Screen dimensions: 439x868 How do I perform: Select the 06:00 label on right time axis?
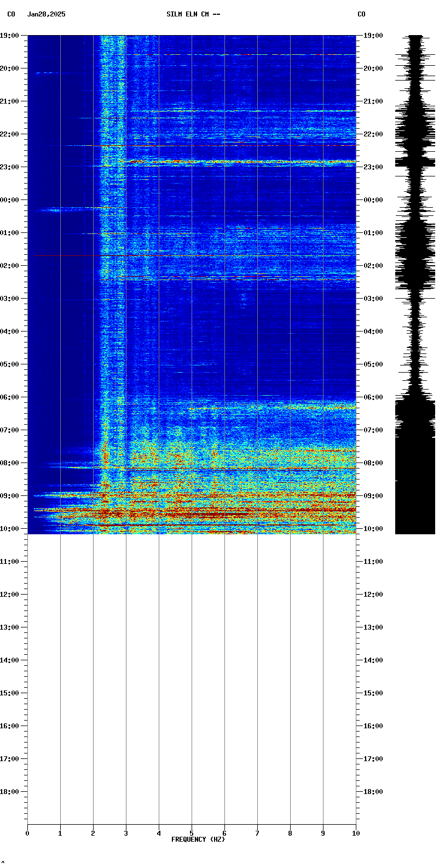[373, 397]
